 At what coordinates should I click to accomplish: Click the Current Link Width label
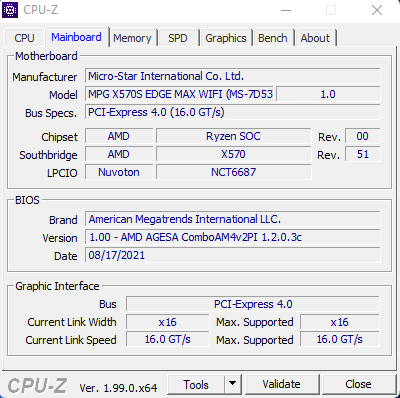coord(72,322)
